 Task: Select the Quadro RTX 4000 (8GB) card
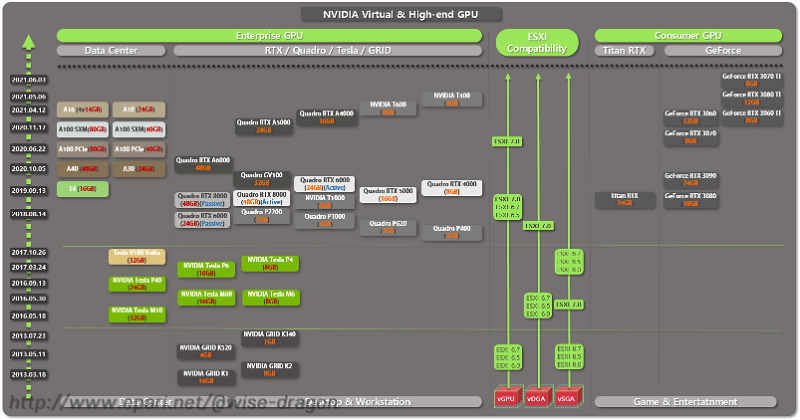click(x=452, y=188)
